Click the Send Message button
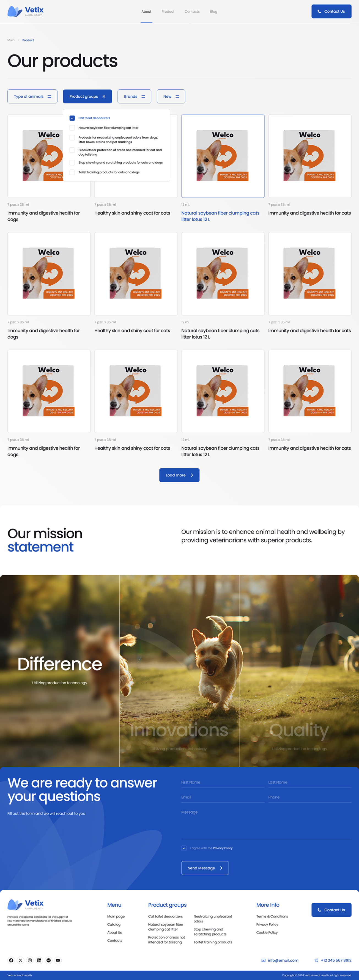Screen dimensions: 359x980 [205, 868]
